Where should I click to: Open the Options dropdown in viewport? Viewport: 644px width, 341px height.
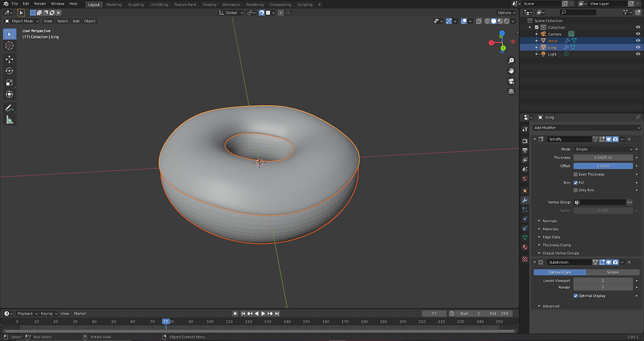click(506, 12)
